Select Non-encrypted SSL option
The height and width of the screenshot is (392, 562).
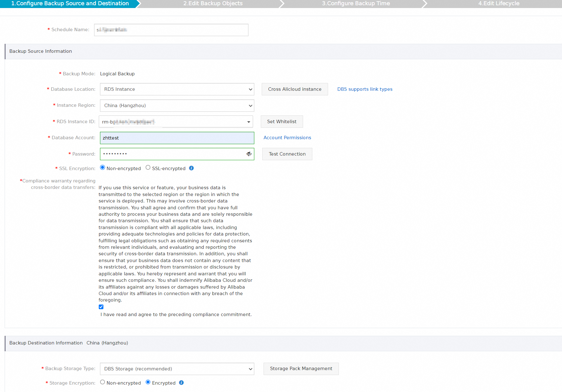tap(102, 168)
